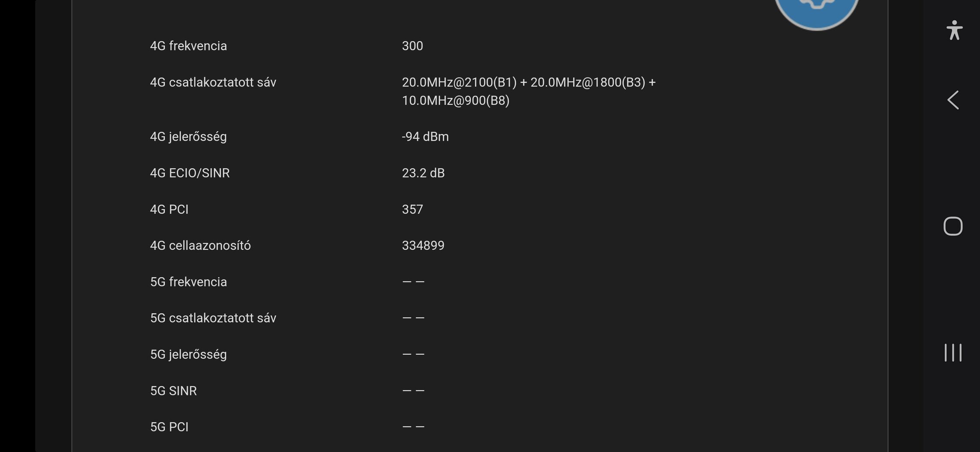Select the 5G jelerősség label
This screenshot has width=980, height=452.
coord(188,354)
